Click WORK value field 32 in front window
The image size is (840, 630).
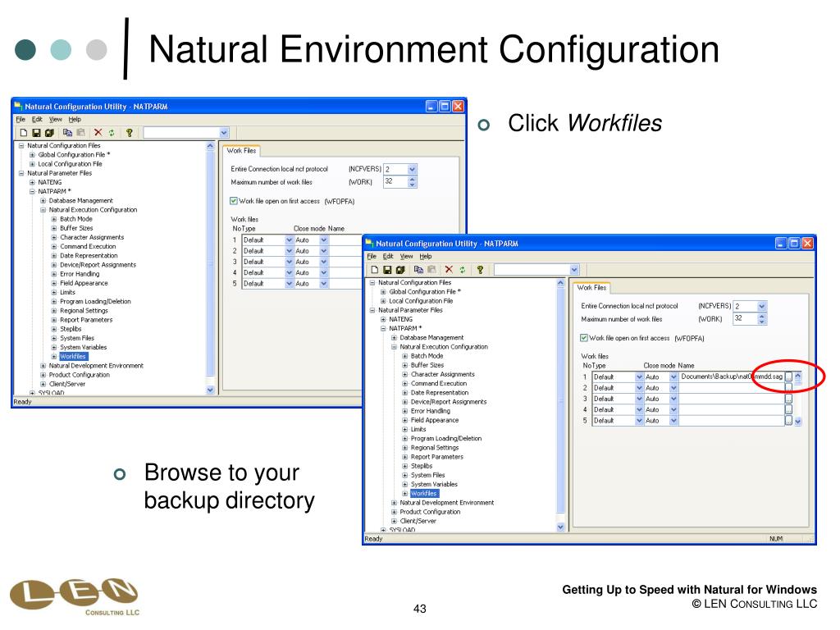tap(745, 318)
